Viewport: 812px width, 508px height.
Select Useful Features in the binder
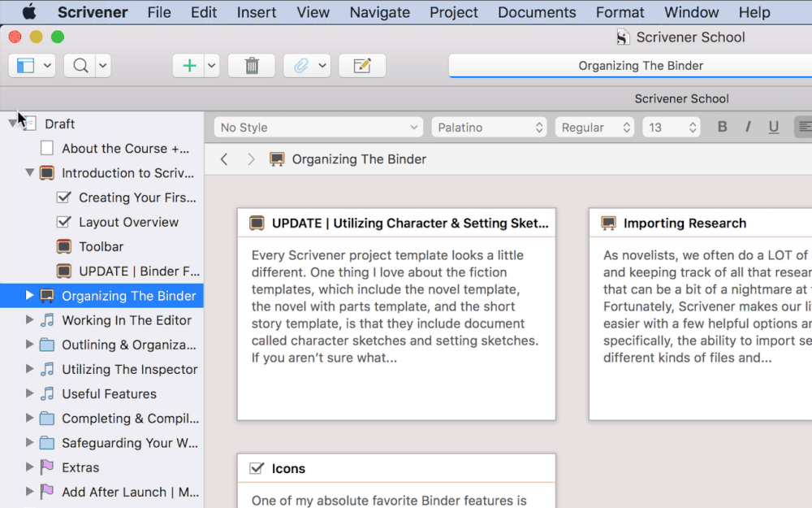pyautogui.click(x=109, y=393)
